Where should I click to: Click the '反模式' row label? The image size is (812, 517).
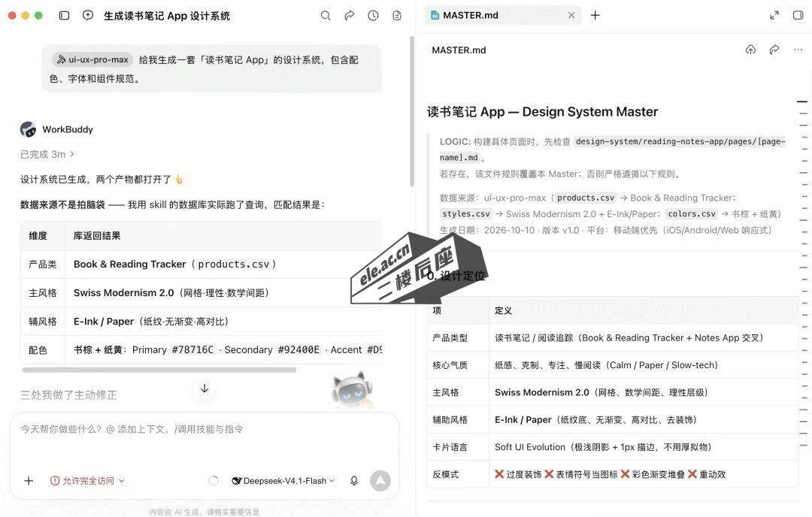[x=445, y=475]
